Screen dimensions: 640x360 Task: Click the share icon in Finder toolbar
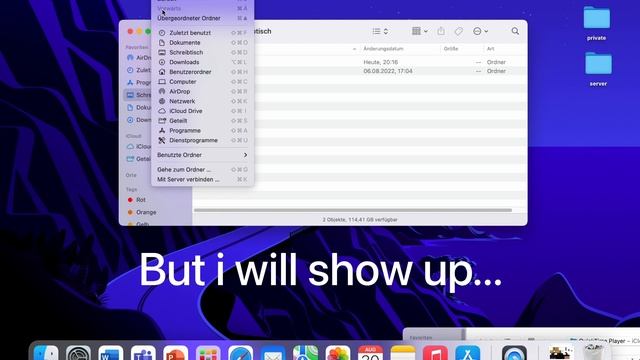pos(441,31)
